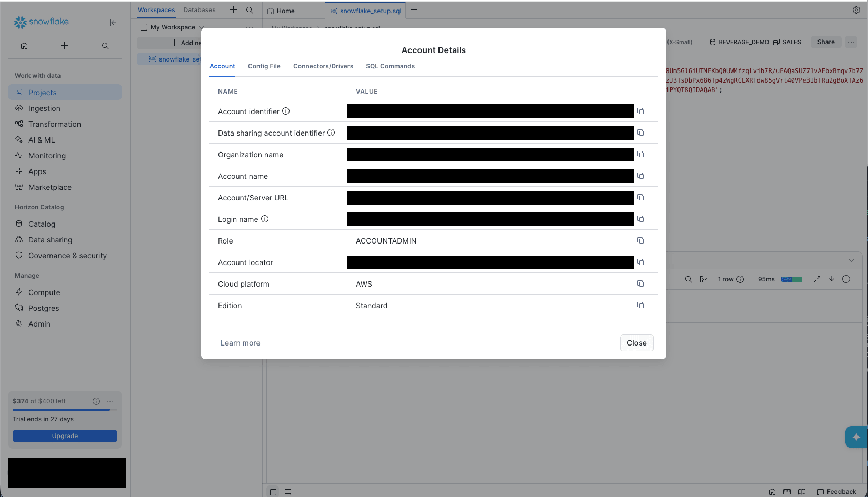Image resolution: width=868 pixels, height=497 pixels.
Task: Open the sparkle AI assistant button
Action: pos(856,437)
